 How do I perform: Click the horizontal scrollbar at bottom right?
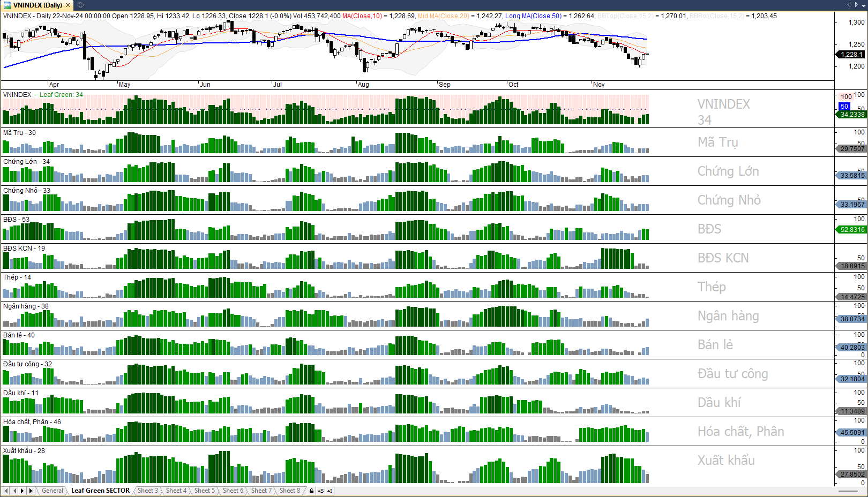(x=848, y=491)
